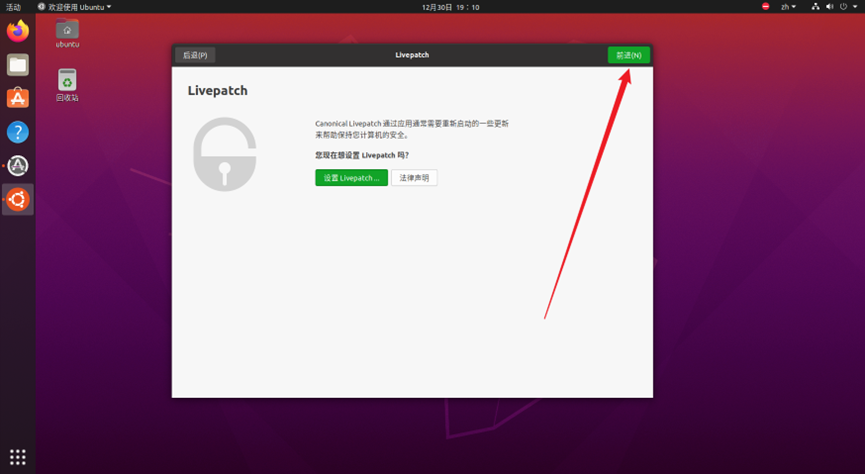The image size is (865, 474).
Task: Click the red do-not-disturb tray icon
Action: (766, 7)
